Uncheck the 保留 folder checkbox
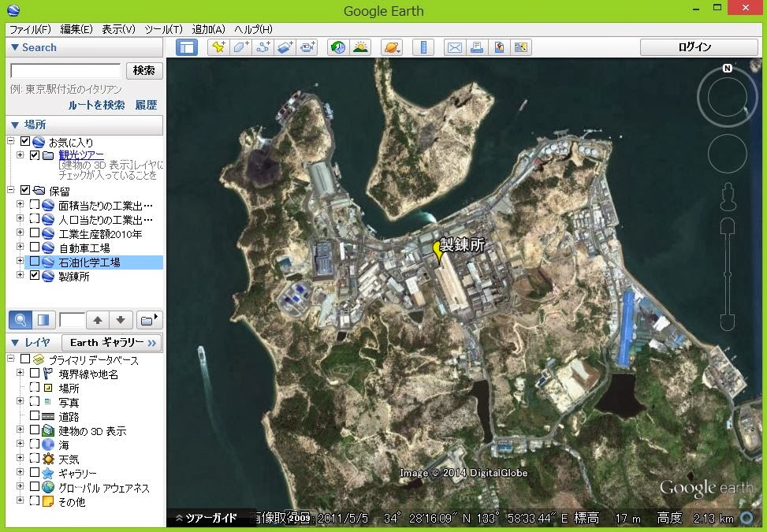 click(x=25, y=190)
